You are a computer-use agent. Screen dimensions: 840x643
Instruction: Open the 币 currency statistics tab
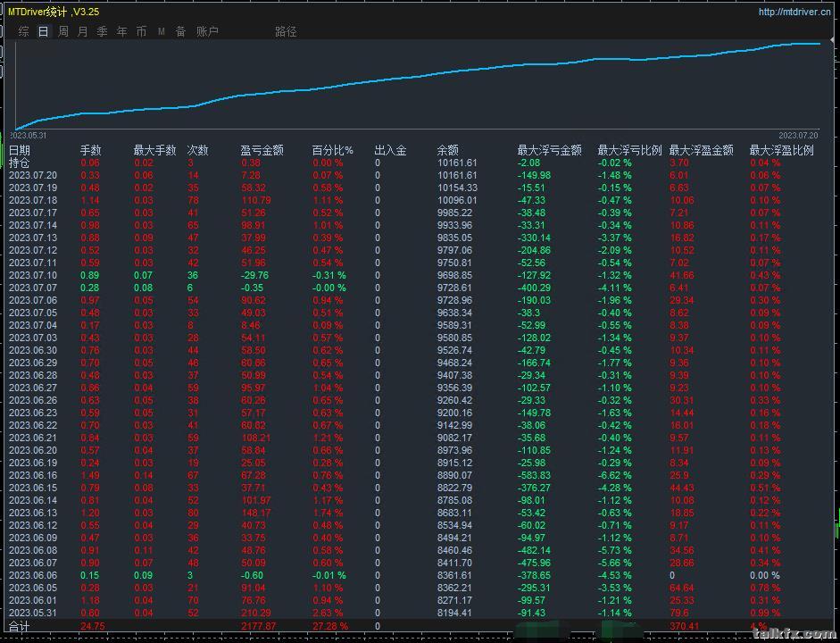click(142, 31)
